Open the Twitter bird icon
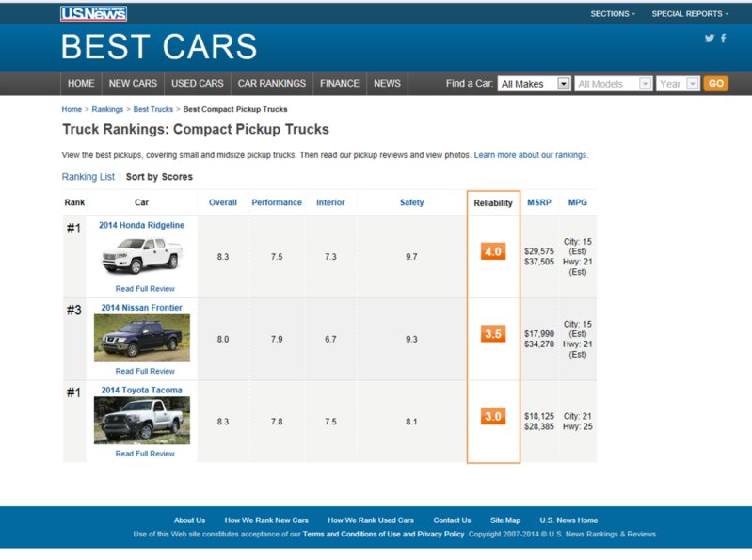The height and width of the screenshot is (560, 752). pyautogui.click(x=710, y=39)
